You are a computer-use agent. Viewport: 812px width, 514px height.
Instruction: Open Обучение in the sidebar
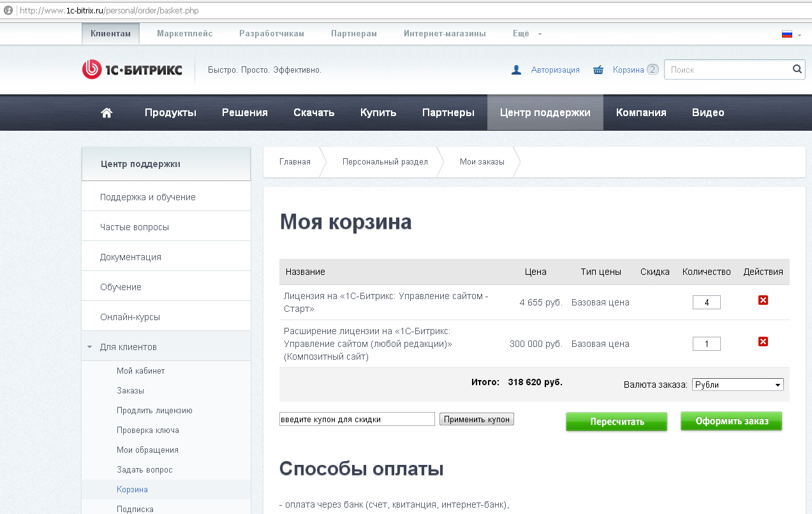[166, 287]
